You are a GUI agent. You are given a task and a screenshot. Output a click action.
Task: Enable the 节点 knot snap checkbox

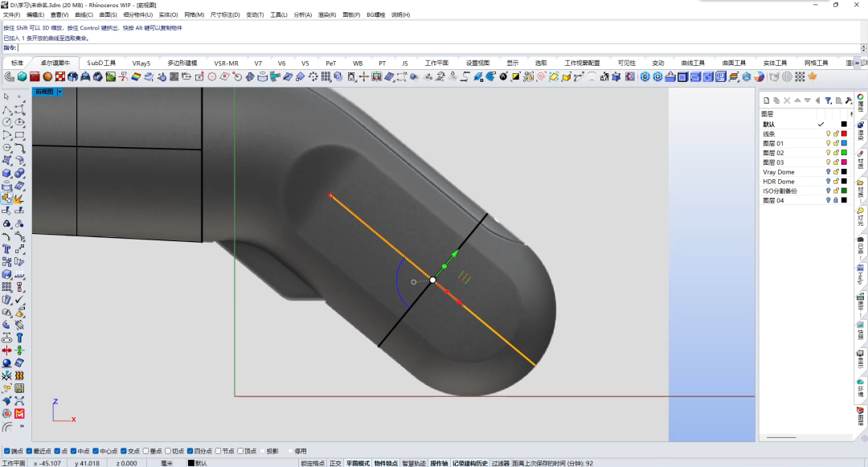[218, 452]
